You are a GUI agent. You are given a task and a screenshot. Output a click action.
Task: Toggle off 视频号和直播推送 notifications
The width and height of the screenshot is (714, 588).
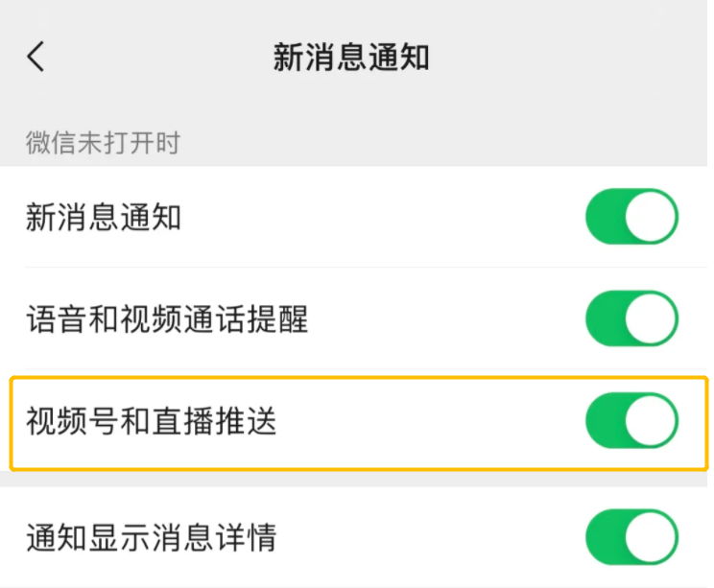pyautogui.click(x=632, y=420)
